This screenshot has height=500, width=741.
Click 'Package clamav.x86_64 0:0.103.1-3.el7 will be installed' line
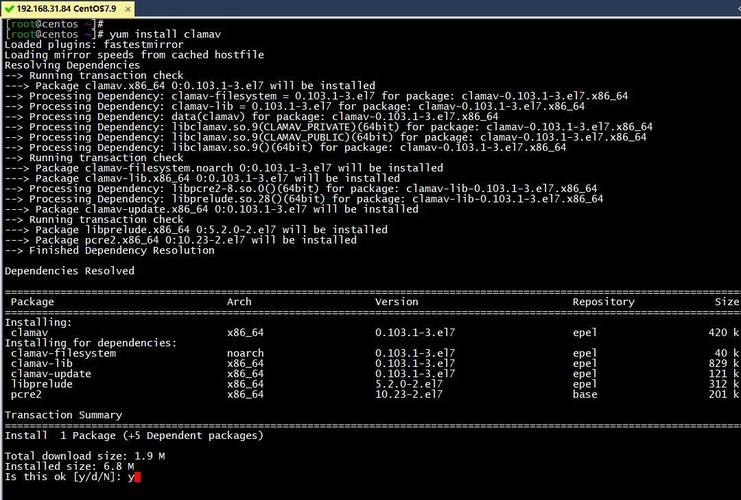point(190,86)
